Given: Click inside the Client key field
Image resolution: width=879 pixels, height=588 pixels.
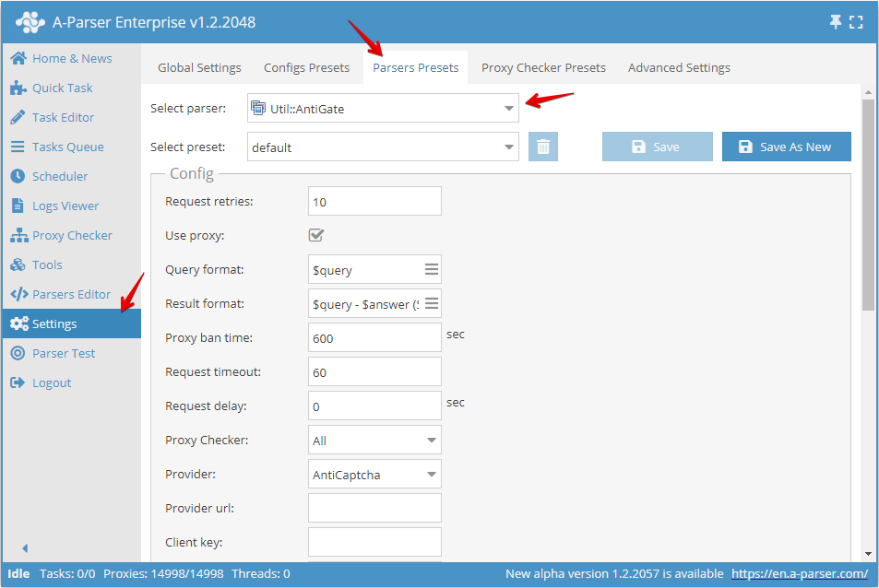Looking at the screenshot, I should pyautogui.click(x=374, y=541).
